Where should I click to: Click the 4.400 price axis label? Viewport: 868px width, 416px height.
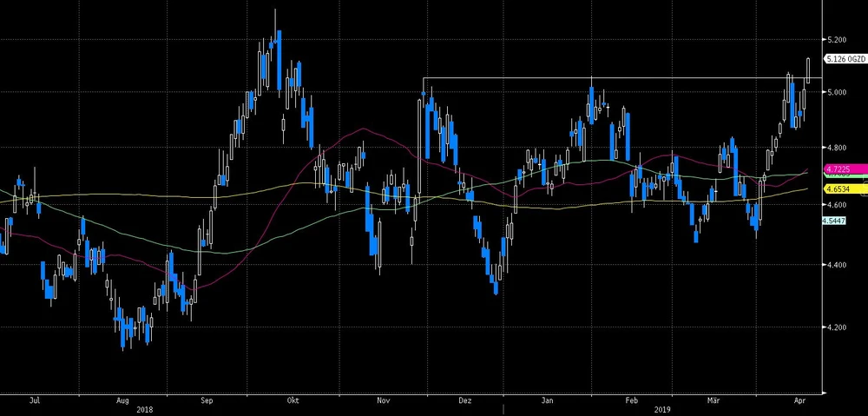tap(837, 265)
